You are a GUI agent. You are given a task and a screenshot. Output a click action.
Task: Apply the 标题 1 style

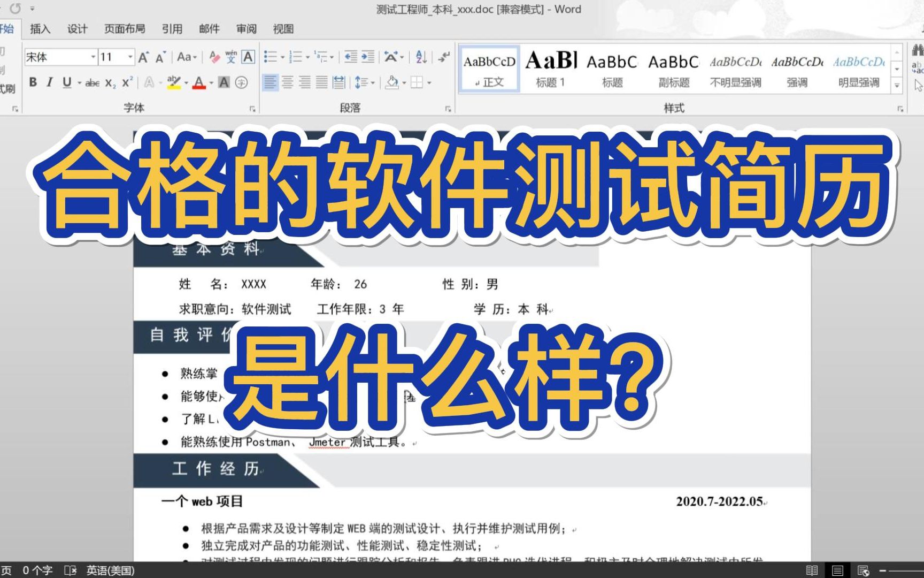pos(551,69)
